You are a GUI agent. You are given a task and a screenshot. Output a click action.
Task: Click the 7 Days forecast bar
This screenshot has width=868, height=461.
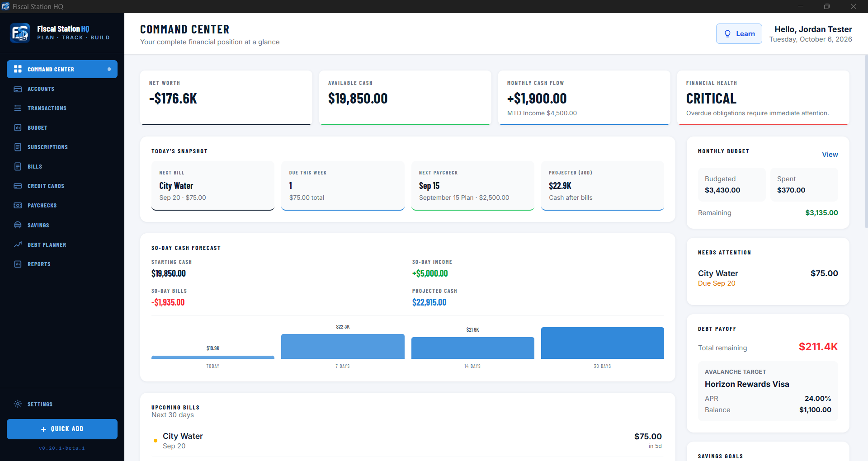(343, 346)
